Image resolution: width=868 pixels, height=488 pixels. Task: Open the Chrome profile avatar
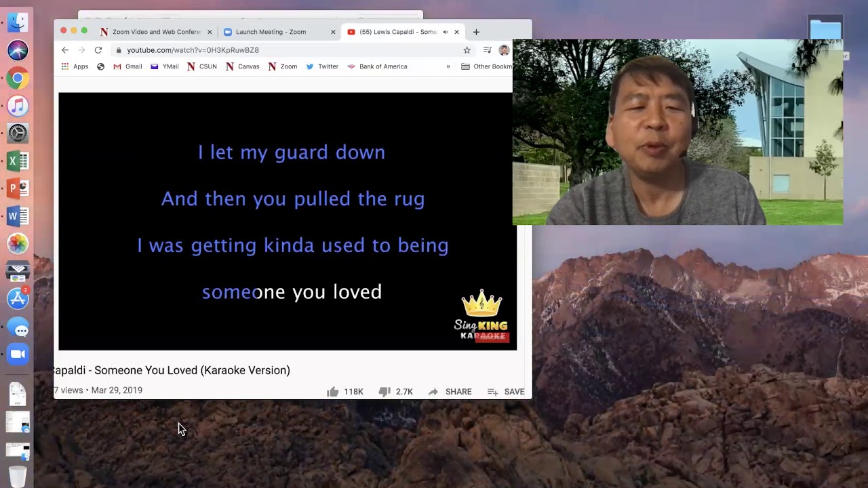(504, 50)
